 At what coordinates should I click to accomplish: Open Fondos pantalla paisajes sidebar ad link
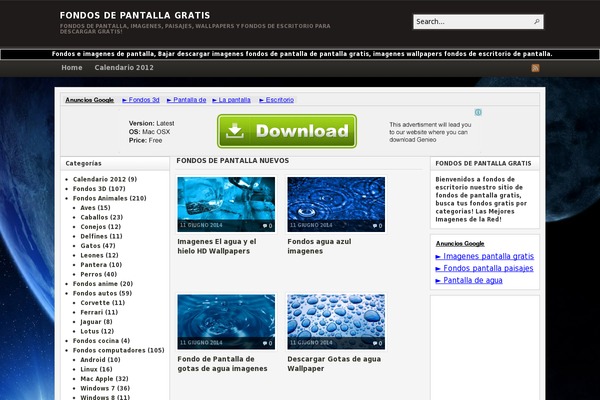(x=484, y=268)
